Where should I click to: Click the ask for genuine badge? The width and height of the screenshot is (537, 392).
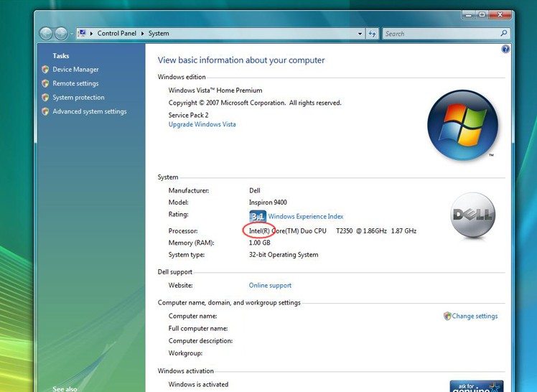[x=477, y=386]
